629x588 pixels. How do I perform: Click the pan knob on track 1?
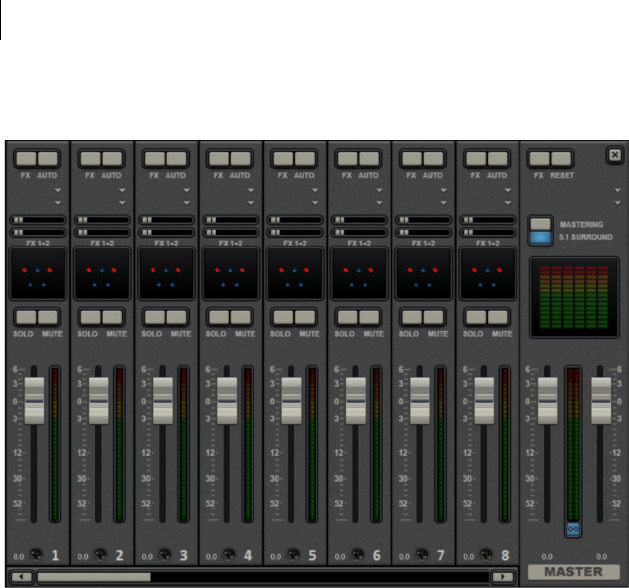(36, 555)
